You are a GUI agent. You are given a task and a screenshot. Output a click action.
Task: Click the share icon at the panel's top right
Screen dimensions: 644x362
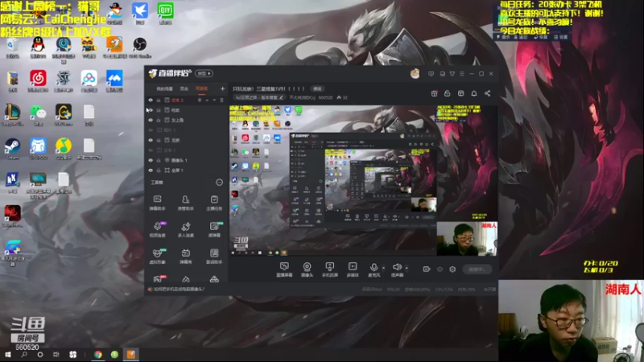[x=488, y=93]
